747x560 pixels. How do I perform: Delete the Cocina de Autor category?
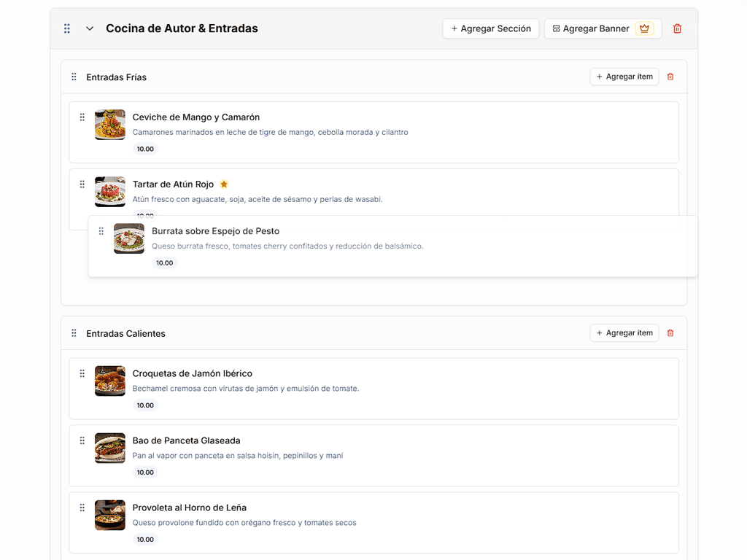pos(677,28)
